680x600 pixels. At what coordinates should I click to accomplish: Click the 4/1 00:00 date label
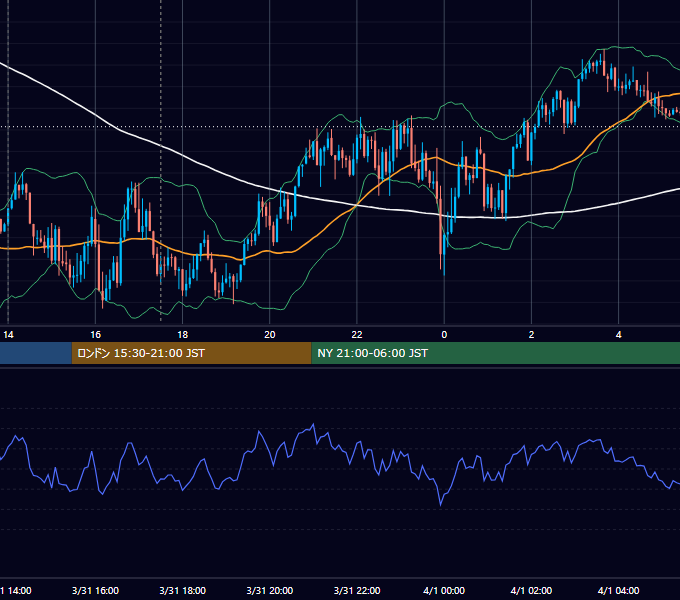[x=444, y=590]
